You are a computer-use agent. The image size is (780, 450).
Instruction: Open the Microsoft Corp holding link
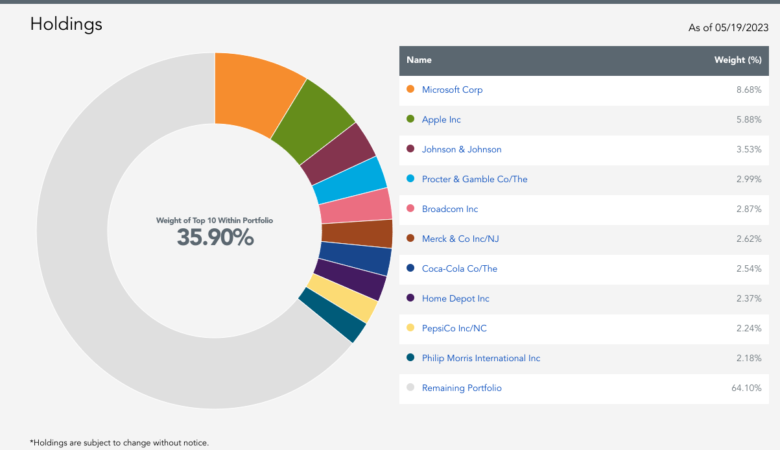pyautogui.click(x=452, y=90)
